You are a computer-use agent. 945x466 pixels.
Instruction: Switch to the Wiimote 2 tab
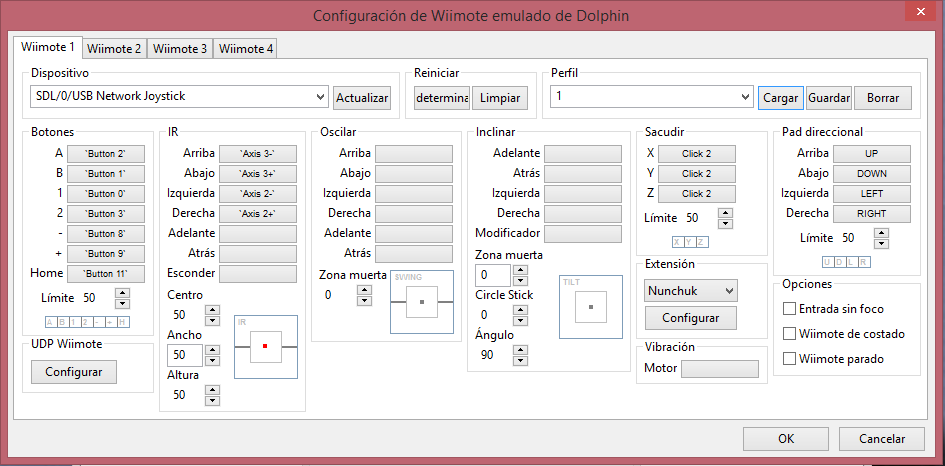[114, 48]
